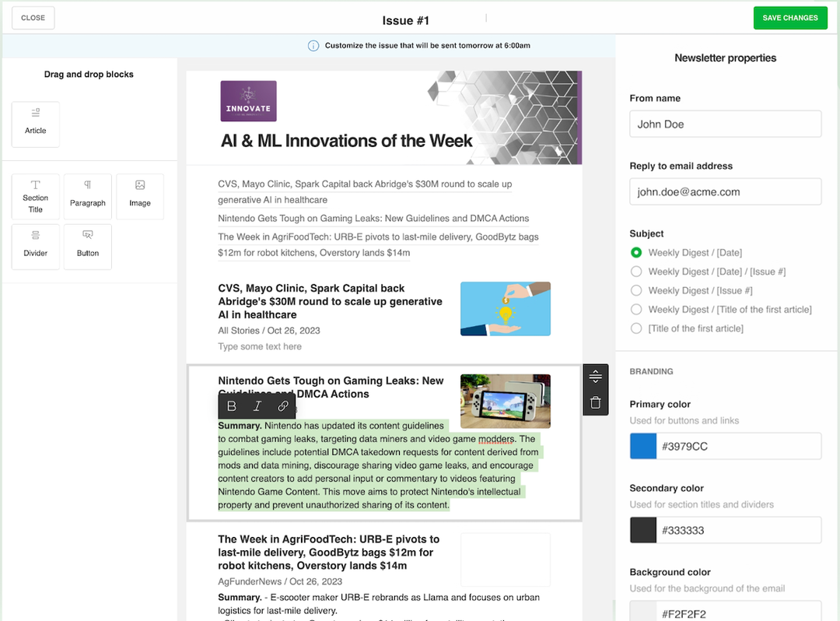
Task: Delete the Nintendo block via trash icon
Action: point(595,404)
